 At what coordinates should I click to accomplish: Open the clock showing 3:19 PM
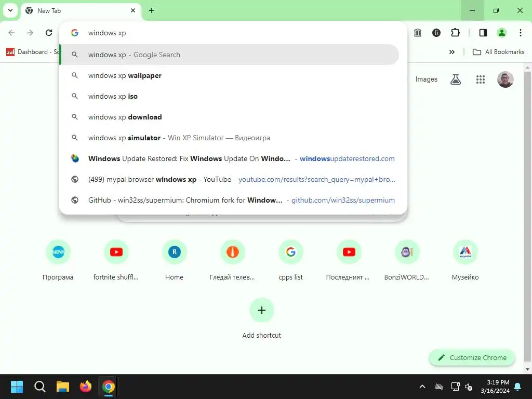pyautogui.click(x=495, y=387)
